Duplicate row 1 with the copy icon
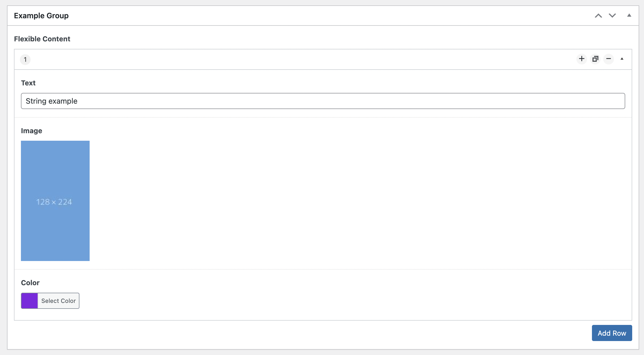This screenshot has height=355, width=644. point(595,59)
